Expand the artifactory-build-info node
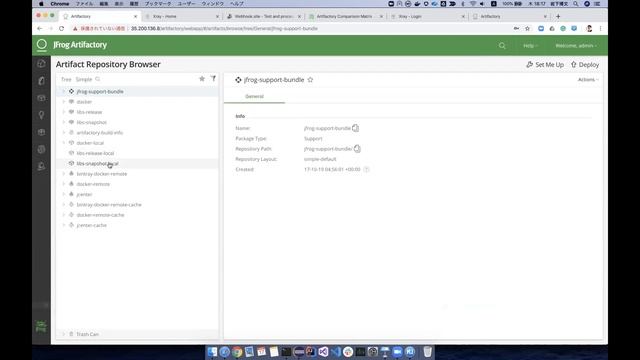Screen dimensions: 640x360 click(x=63, y=133)
